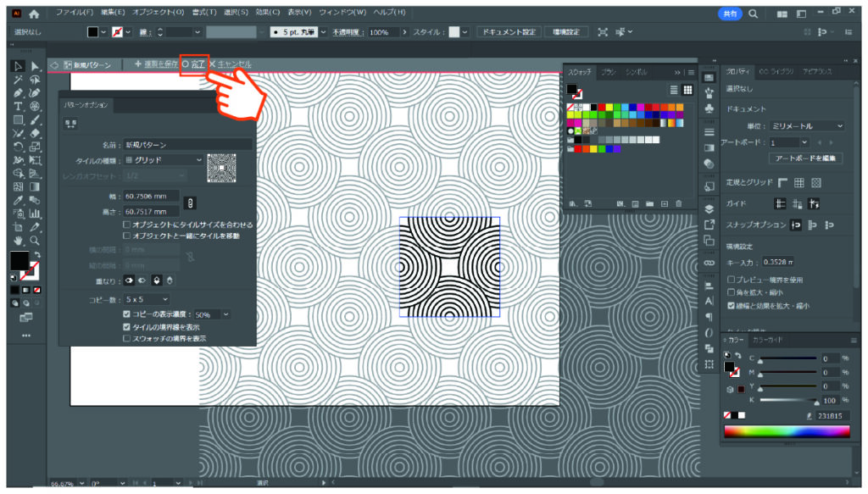
Task: Select the Direct Selection tool
Action: 35,66
